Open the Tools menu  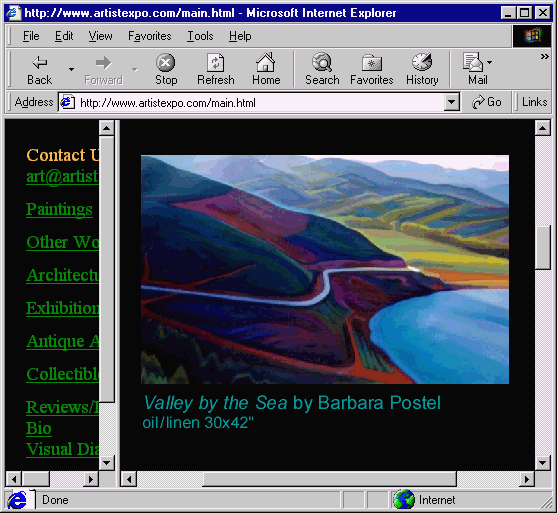pos(200,36)
